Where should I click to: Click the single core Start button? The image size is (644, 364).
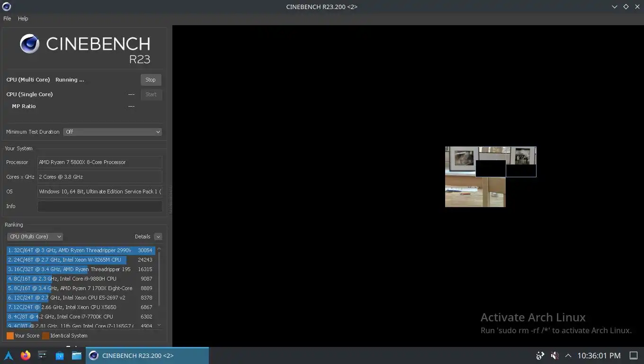coord(151,94)
